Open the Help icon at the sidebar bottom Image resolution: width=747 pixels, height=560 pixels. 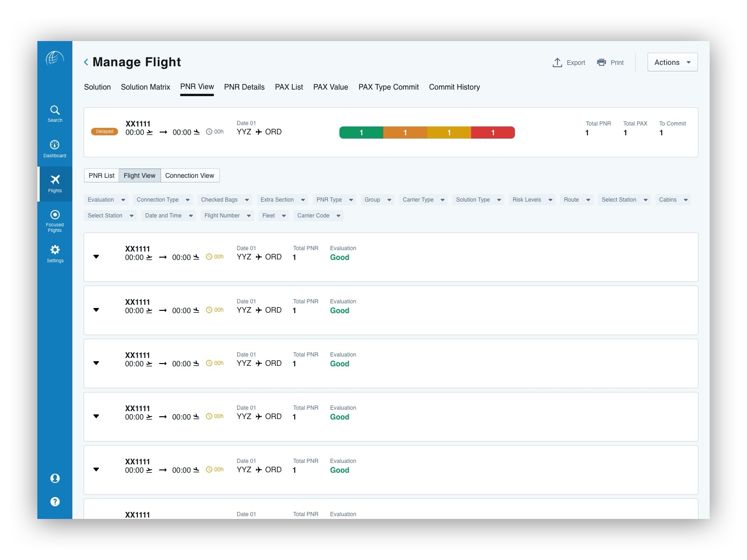[x=55, y=502]
